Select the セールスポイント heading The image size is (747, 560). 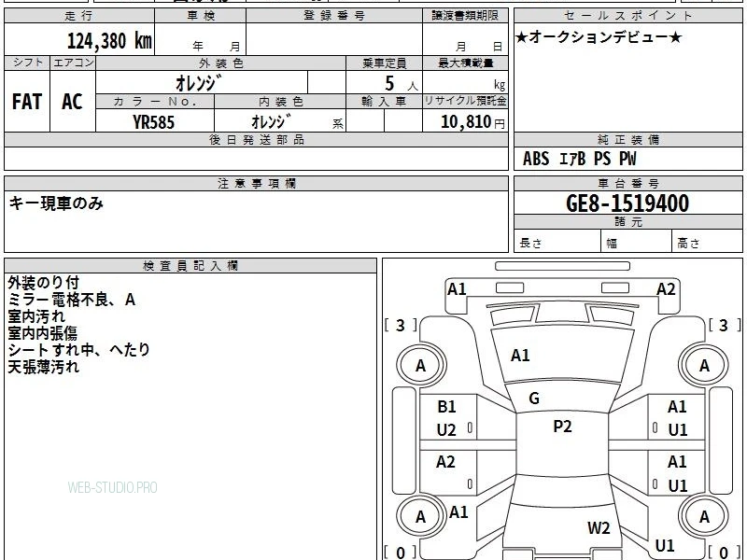pyautogui.click(x=627, y=16)
